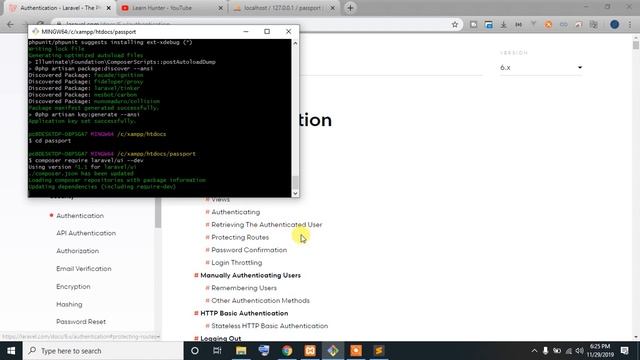Jump to Other Authentication Methods

click(x=260, y=300)
